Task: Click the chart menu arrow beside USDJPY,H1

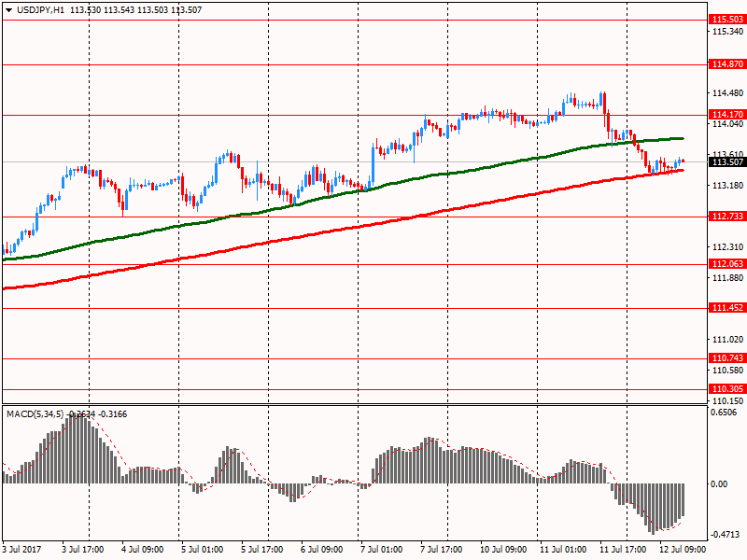Action: pyautogui.click(x=8, y=10)
